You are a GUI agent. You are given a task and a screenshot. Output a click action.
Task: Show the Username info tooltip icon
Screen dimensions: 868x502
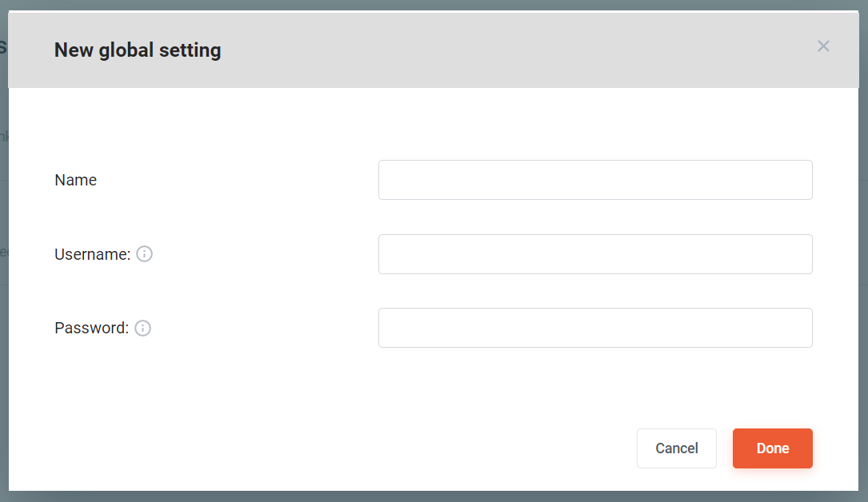[144, 253]
